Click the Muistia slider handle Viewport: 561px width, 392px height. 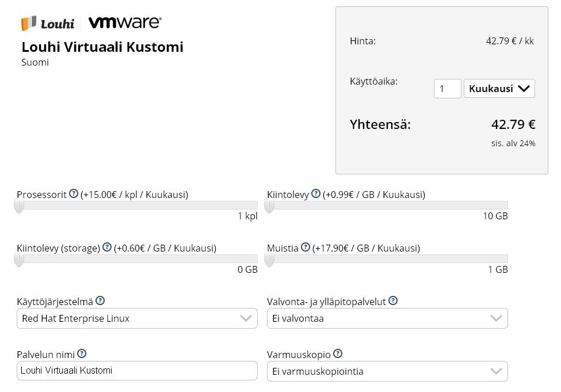coord(269,260)
